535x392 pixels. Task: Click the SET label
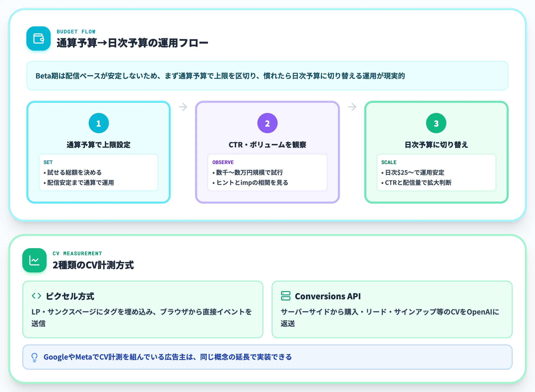(x=48, y=162)
